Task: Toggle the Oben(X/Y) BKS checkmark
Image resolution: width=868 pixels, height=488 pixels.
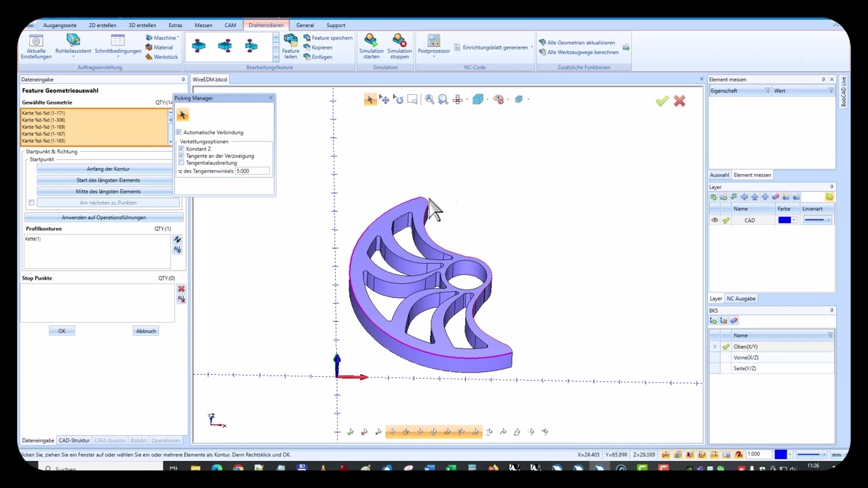Action: (726, 347)
